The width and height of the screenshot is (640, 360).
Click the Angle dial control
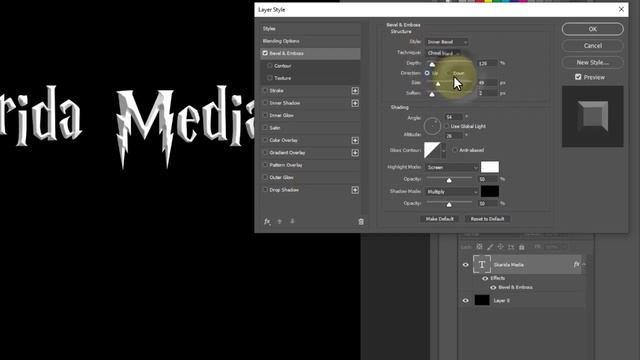(432, 126)
